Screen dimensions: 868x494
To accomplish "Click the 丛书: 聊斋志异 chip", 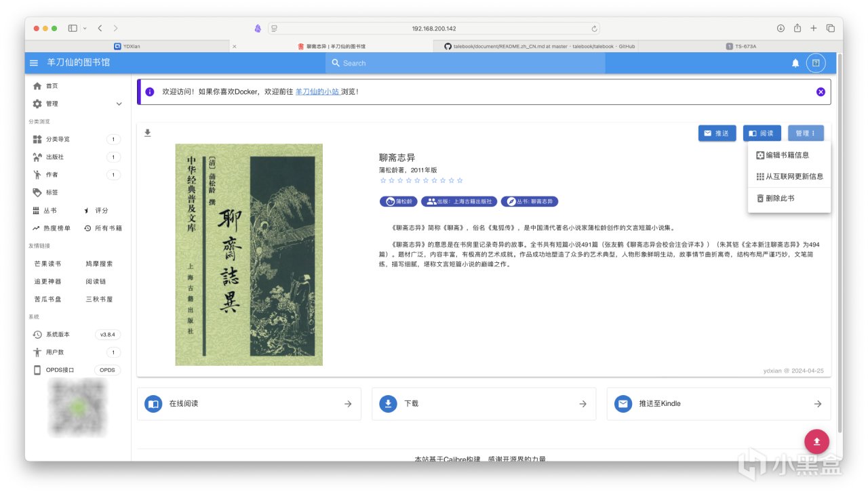I will [x=530, y=201].
